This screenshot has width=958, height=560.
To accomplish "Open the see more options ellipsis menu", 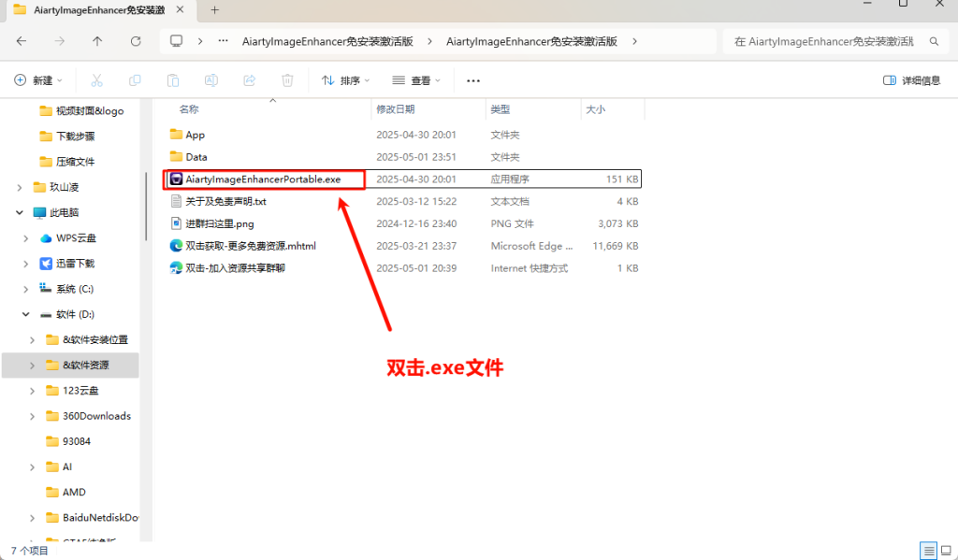I will click(473, 80).
